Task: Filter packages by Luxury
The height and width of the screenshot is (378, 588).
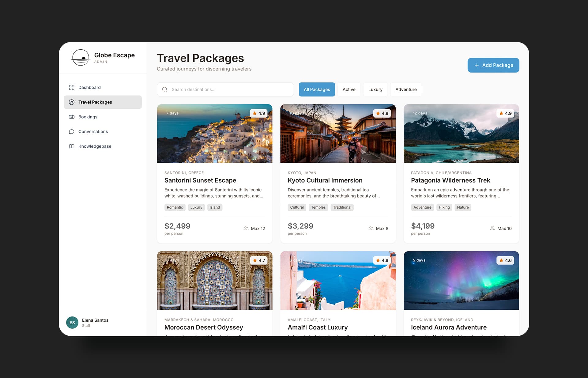Action: (x=375, y=89)
